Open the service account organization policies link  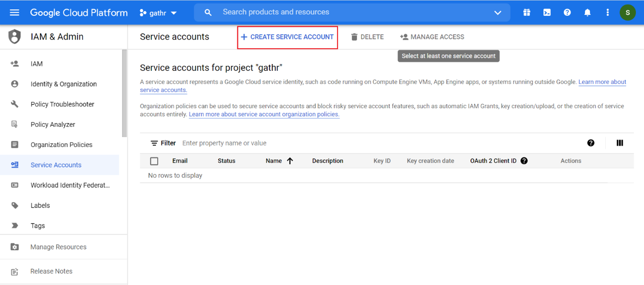(264, 114)
